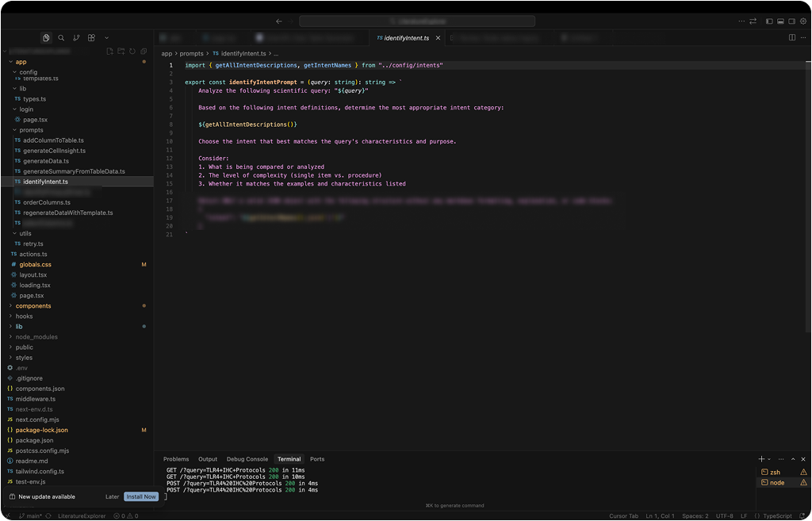The image size is (812, 521).
Task: Open generateData.ts in the file tree
Action: tap(46, 161)
